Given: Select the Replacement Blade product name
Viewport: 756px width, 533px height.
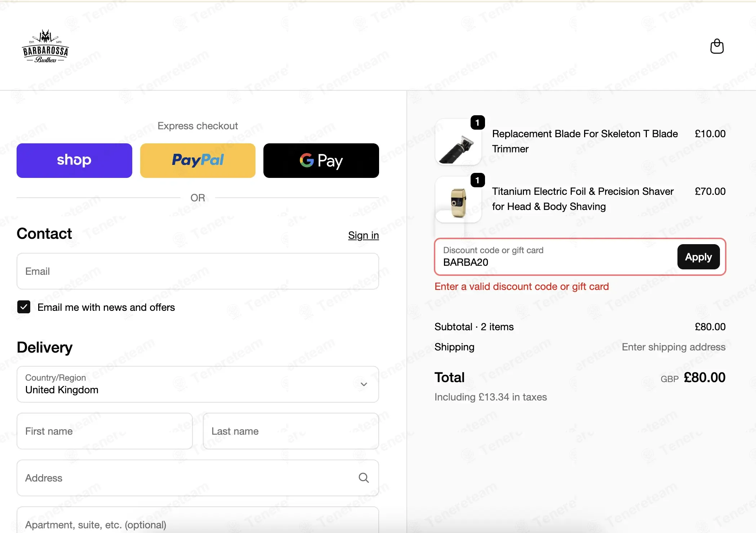Looking at the screenshot, I should [x=585, y=142].
